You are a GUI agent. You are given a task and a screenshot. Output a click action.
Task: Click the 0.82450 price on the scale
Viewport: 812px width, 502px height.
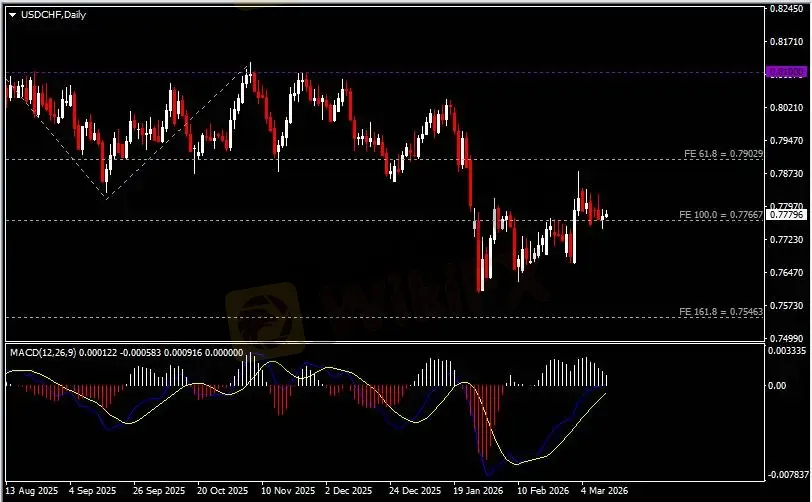pos(787,9)
